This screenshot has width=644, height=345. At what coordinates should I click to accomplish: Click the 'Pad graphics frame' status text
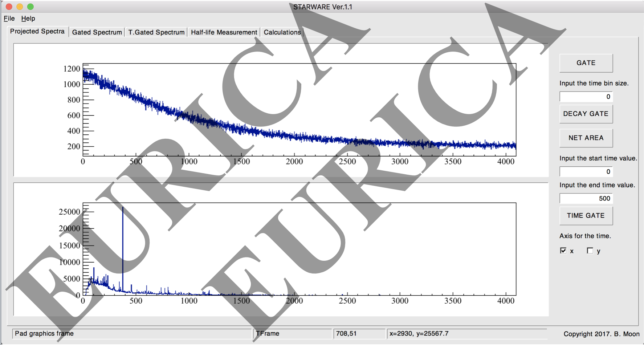[x=44, y=333]
